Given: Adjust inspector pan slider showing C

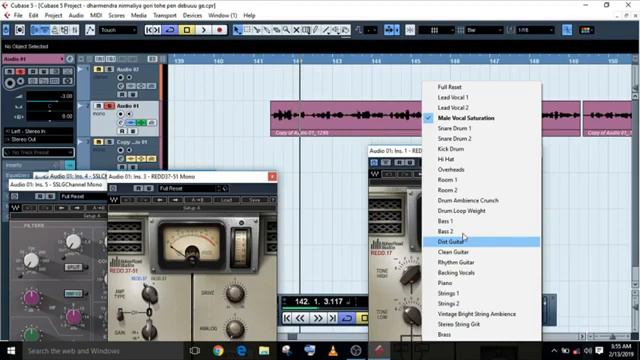Looking at the screenshot, I should coord(49,107).
